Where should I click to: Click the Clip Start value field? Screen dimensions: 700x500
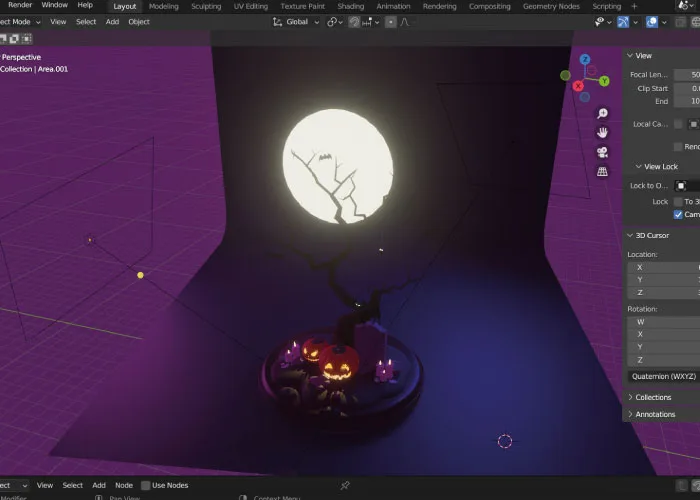(x=687, y=88)
